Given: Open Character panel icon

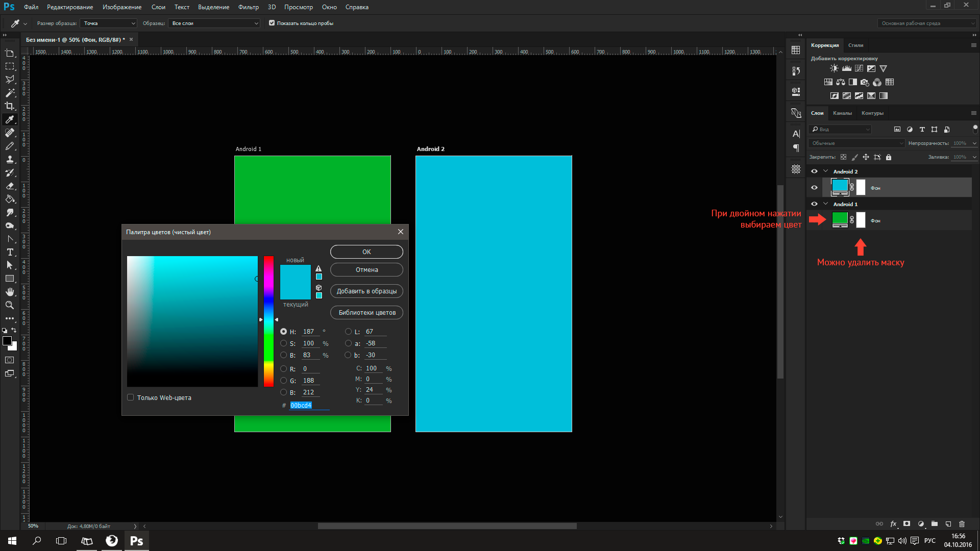Looking at the screenshot, I should [x=796, y=134].
